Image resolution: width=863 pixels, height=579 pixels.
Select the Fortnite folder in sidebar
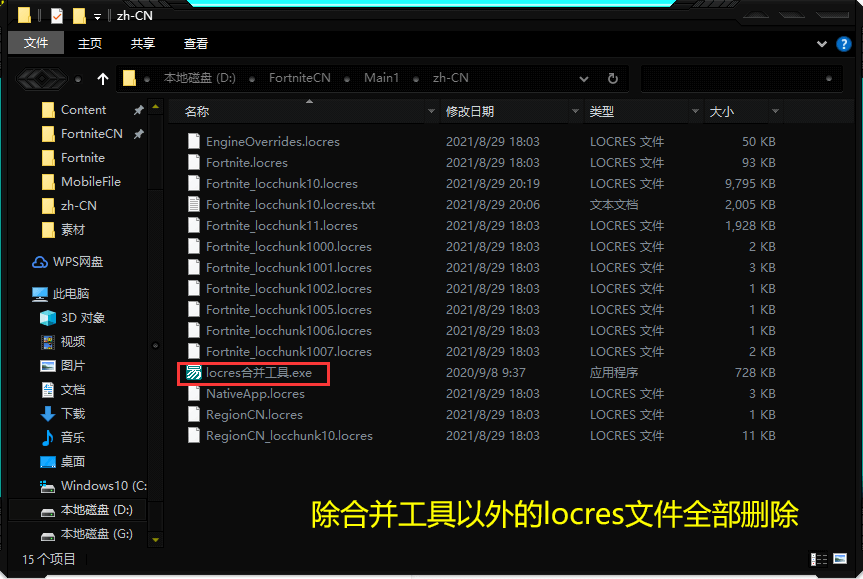pyautogui.click(x=81, y=157)
